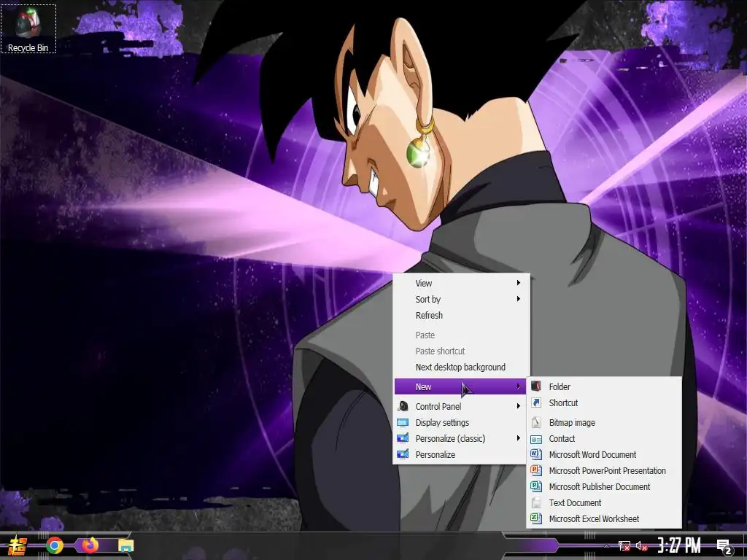This screenshot has height=560, width=747.
Task: Launch Google Chrome from the taskbar
Action: (x=55, y=545)
